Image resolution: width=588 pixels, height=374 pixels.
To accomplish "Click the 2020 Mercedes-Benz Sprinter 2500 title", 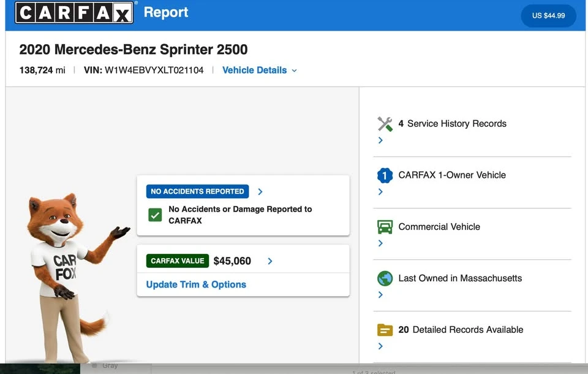I will pos(134,50).
